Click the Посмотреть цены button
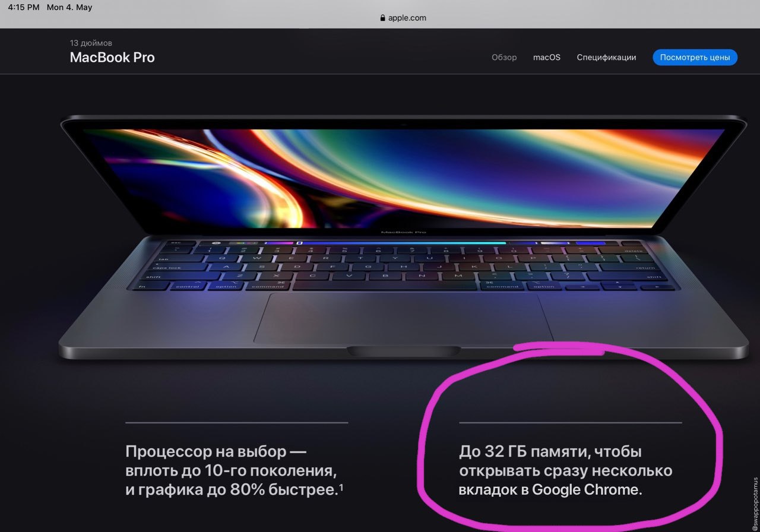 (x=695, y=58)
